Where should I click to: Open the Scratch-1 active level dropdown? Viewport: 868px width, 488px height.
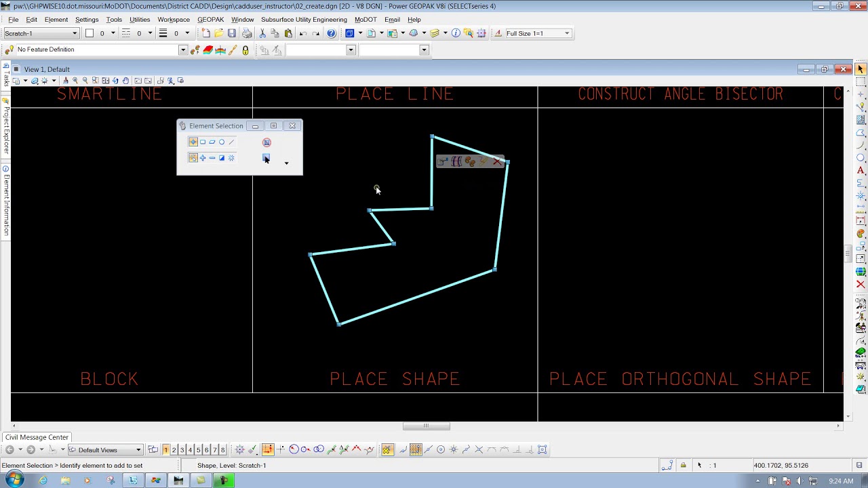(x=41, y=33)
